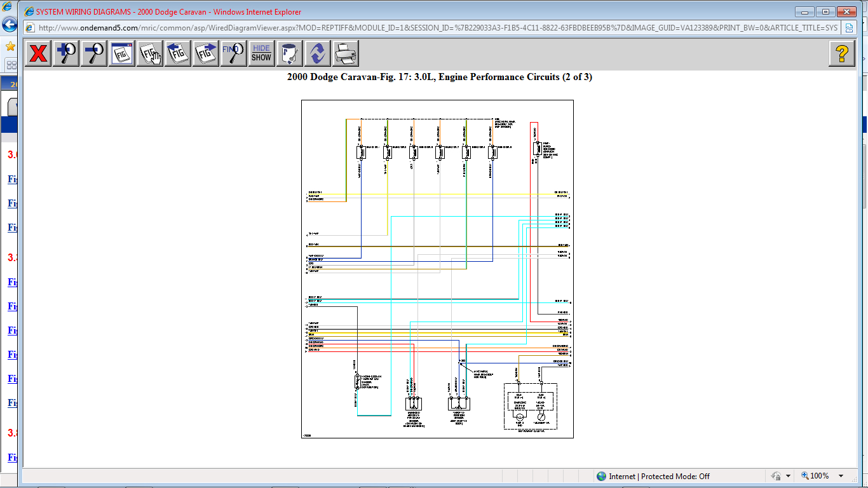This screenshot has width=868, height=488.
Task: Click the Hide/Show toolbar button
Action: pos(261,53)
